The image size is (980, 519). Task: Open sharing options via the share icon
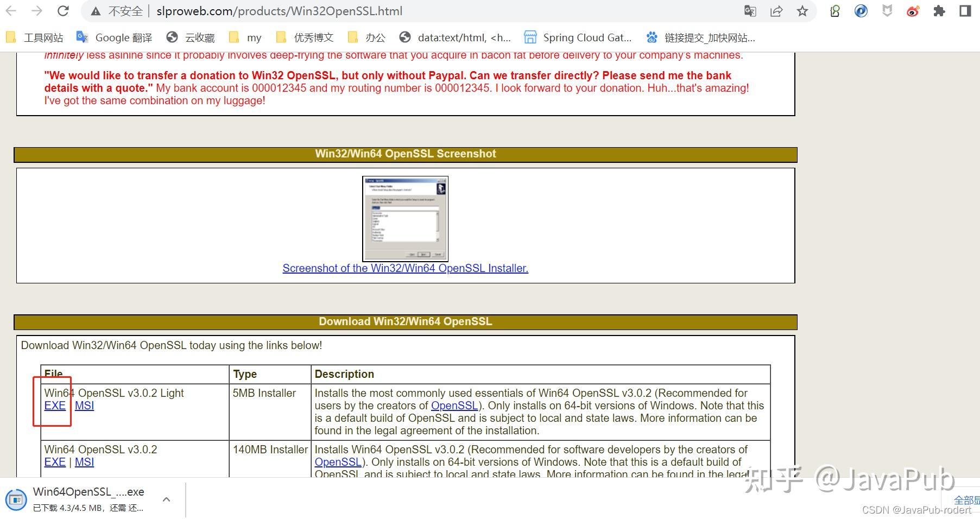coord(776,10)
